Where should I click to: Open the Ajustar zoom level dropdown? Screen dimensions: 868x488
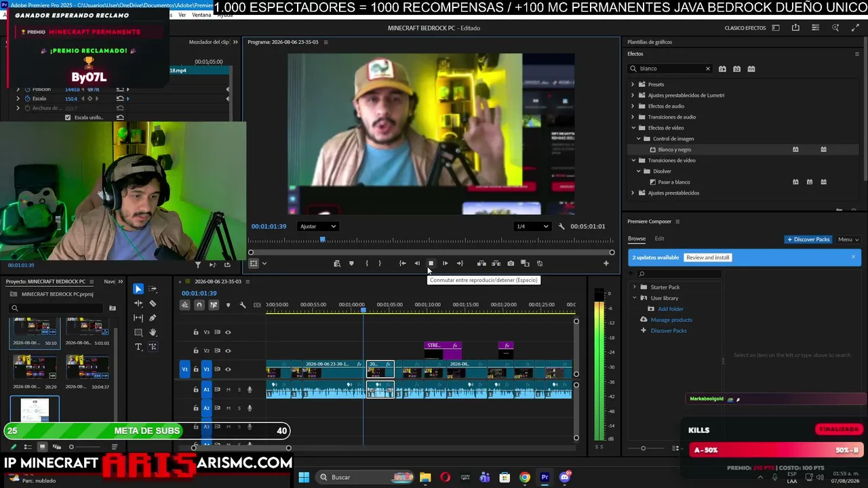tap(317, 226)
